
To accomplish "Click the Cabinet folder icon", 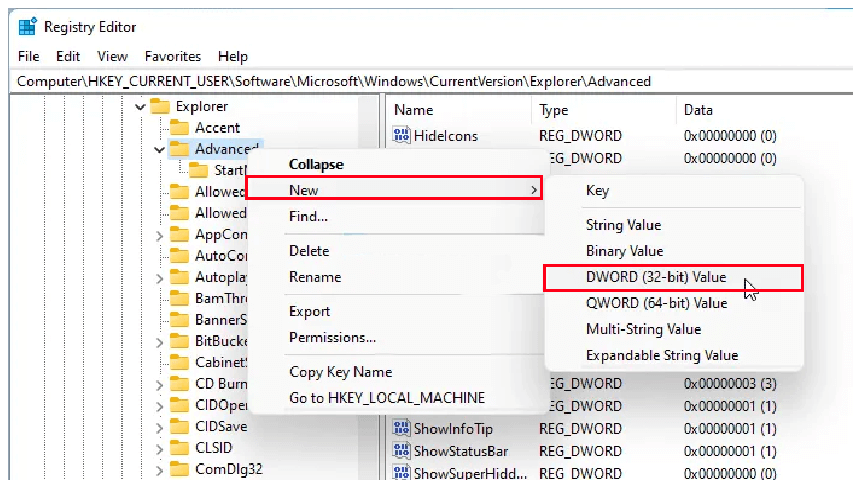I will pyautogui.click(x=179, y=362).
